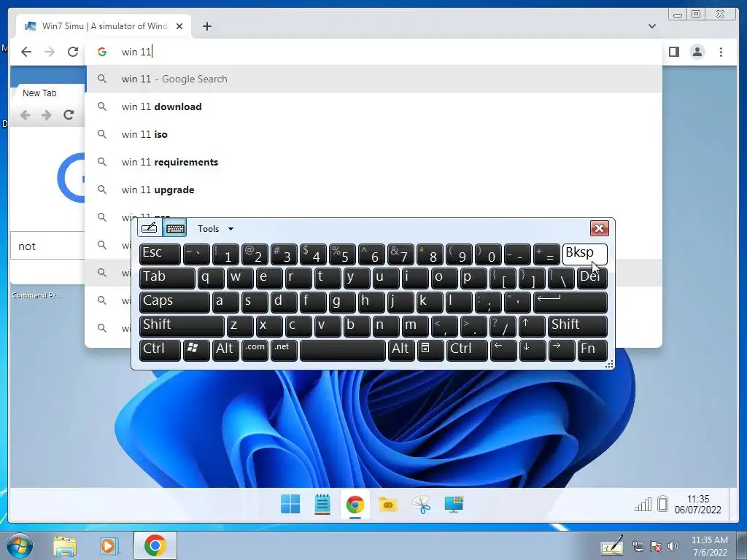Click the address bar showing win 11
Screen dimensions: 747x560
tap(374, 52)
